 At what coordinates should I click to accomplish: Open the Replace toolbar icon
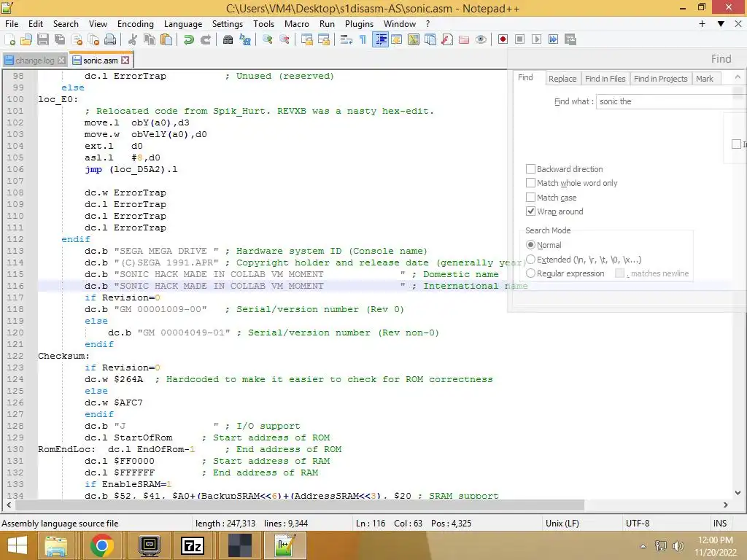(245, 39)
